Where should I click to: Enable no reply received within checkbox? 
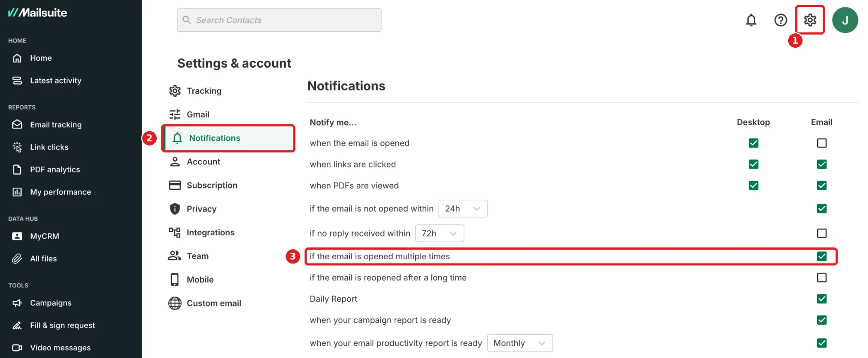click(x=822, y=233)
